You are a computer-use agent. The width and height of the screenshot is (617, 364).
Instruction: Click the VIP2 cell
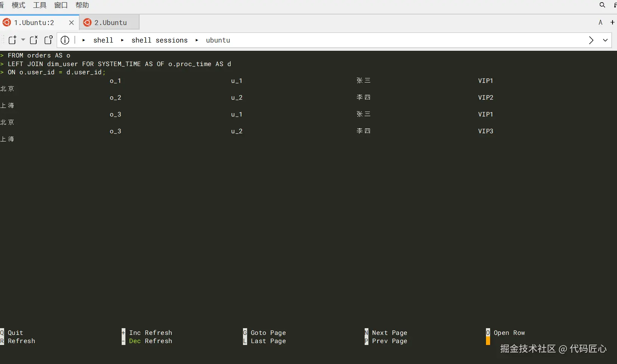[x=486, y=97]
